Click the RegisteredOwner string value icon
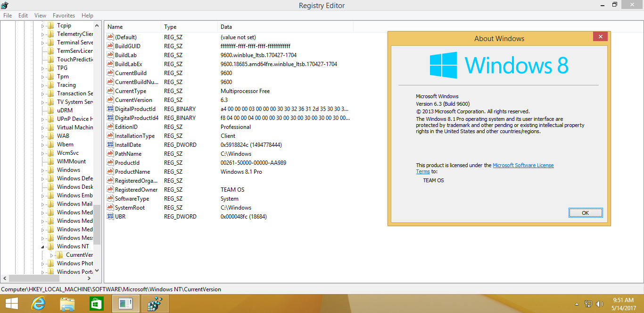This screenshot has height=313, width=644. coord(110,190)
